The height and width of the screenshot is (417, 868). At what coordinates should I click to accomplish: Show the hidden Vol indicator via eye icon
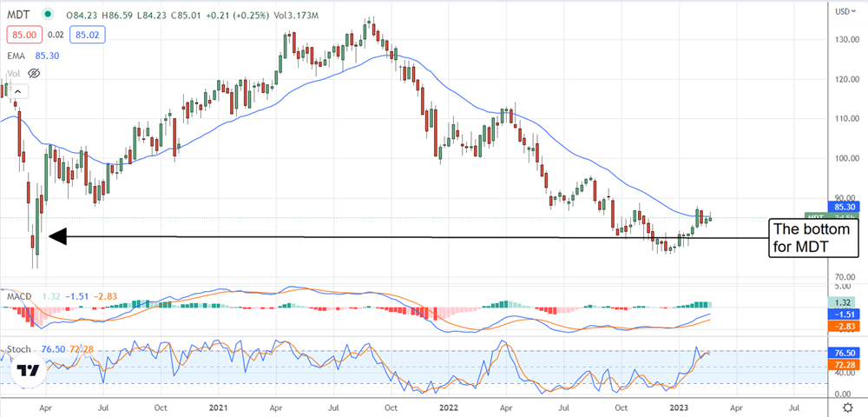[35, 74]
